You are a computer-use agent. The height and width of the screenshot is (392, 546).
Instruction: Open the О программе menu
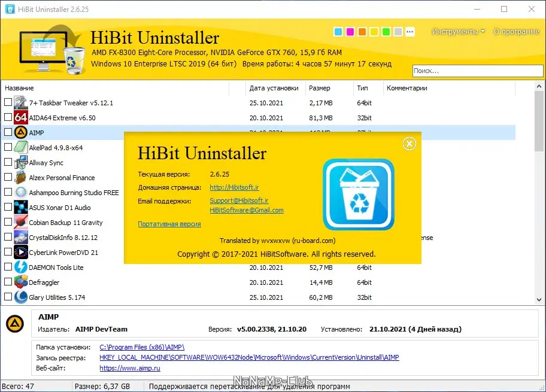(517, 32)
